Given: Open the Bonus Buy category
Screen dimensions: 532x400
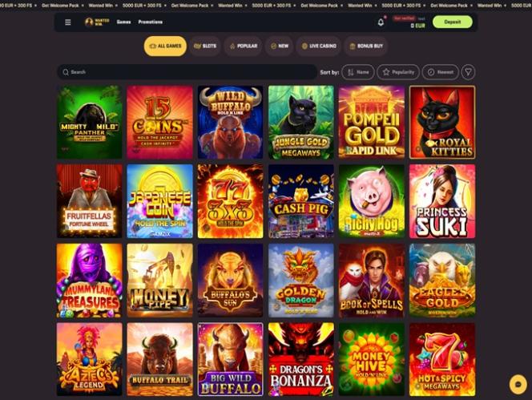Looking at the screenshot, I should pos(365,46).
